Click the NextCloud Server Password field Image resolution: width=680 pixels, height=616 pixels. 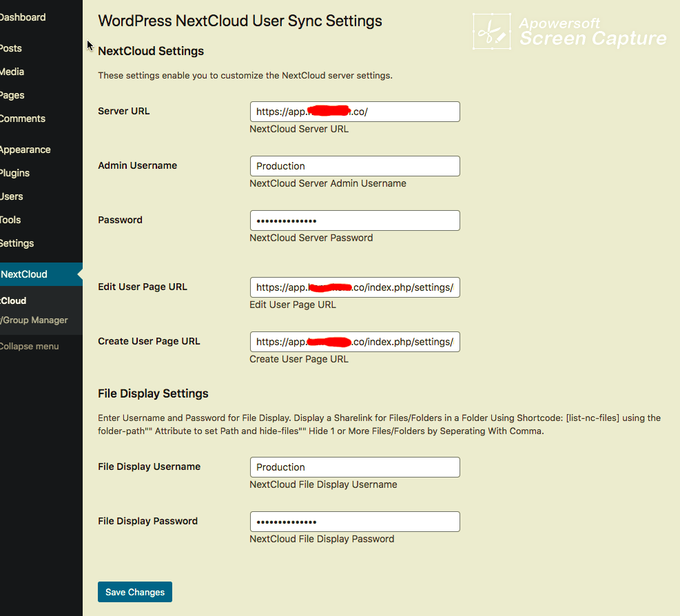[x=355, y=220]
